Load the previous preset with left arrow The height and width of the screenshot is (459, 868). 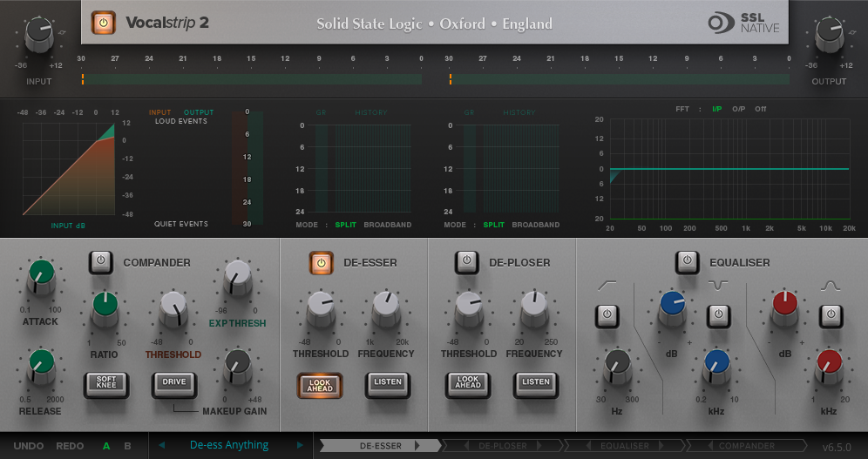tap(161, 445)
